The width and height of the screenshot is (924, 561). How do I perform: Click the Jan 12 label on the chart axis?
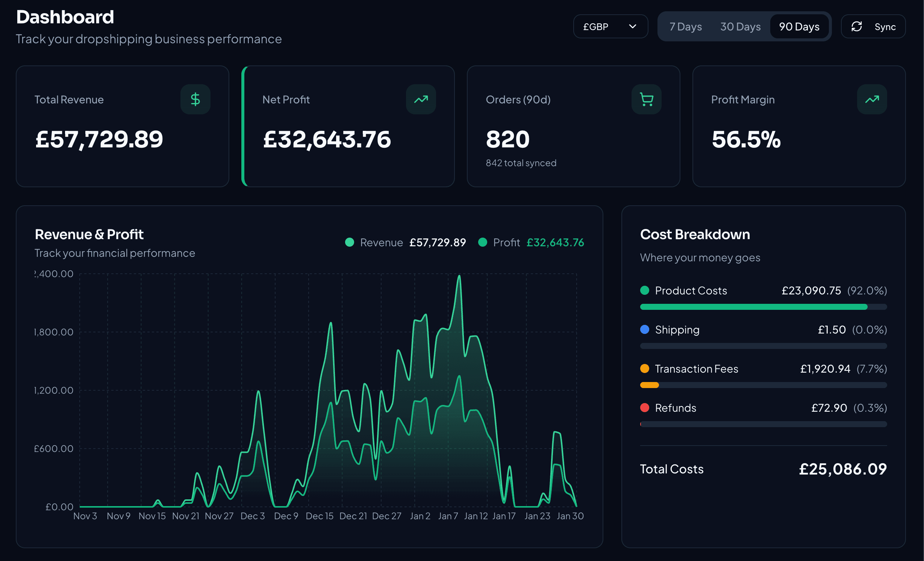point(476,516)
